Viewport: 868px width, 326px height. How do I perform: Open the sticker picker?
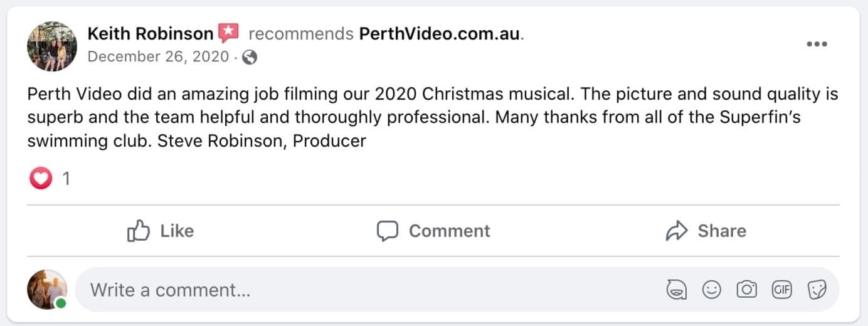(x=817, y=290)
